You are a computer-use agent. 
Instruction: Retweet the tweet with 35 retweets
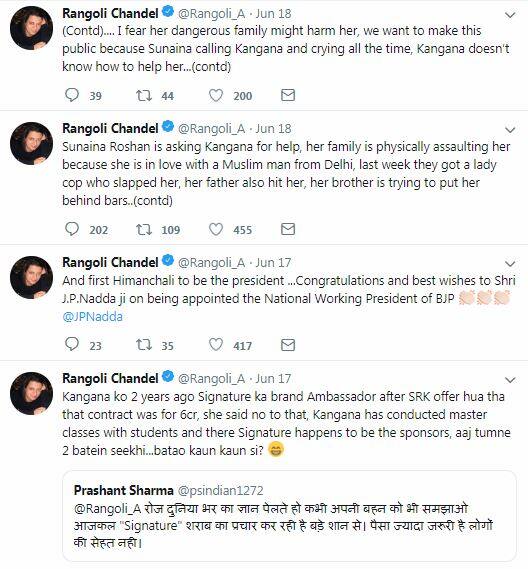click(144, 345)
